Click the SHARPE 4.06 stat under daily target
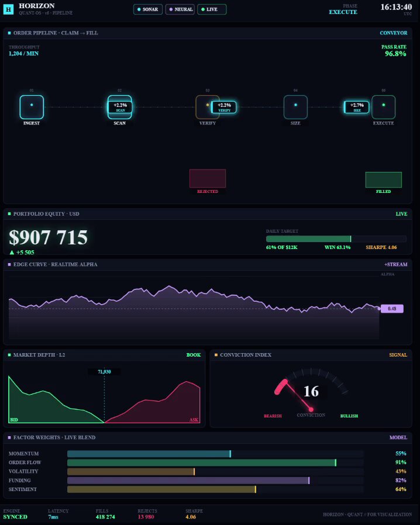The height and width of the screenshot is (525, 420). pos(381,247)
